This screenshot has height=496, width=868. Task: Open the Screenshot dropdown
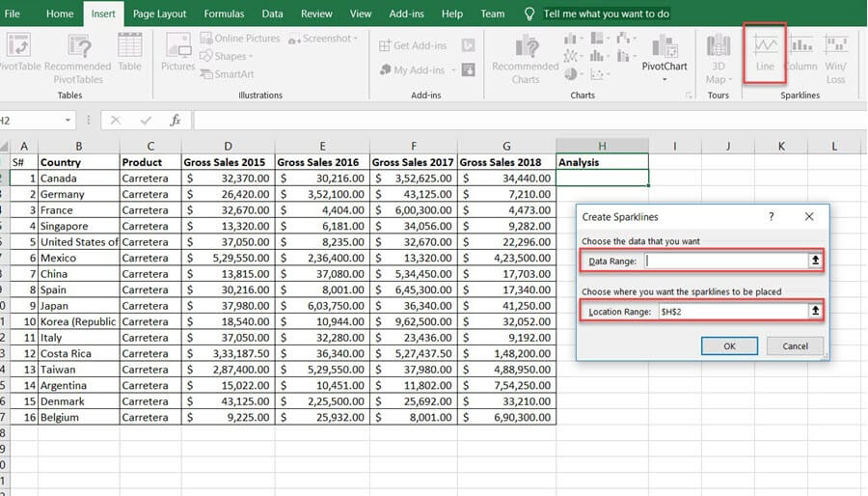click(x=328, y=39)
